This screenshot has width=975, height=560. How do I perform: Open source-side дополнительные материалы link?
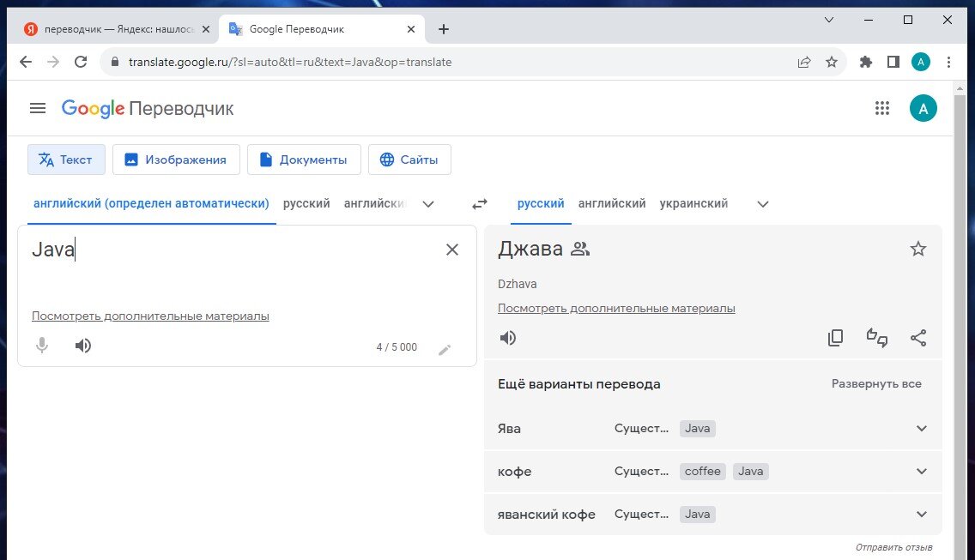[150, 316]
